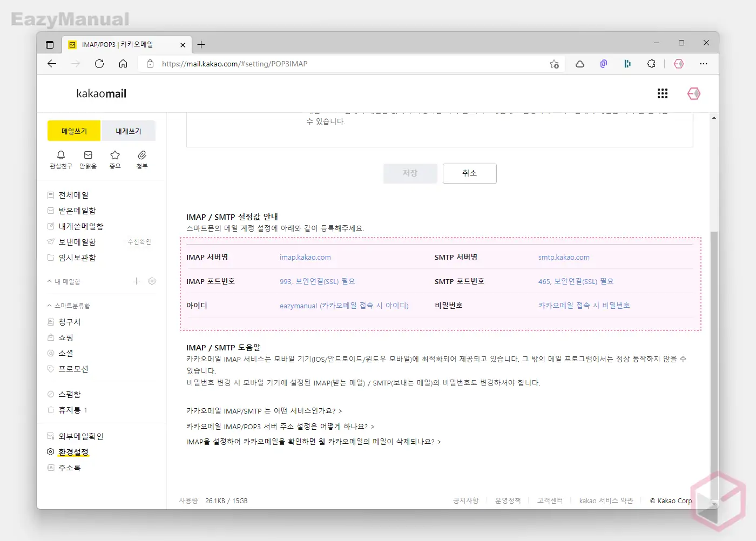Screen dimensions: 756x541
Task: Open the 보낸메일함 sent folder
Action: click(x=77, y=242)
